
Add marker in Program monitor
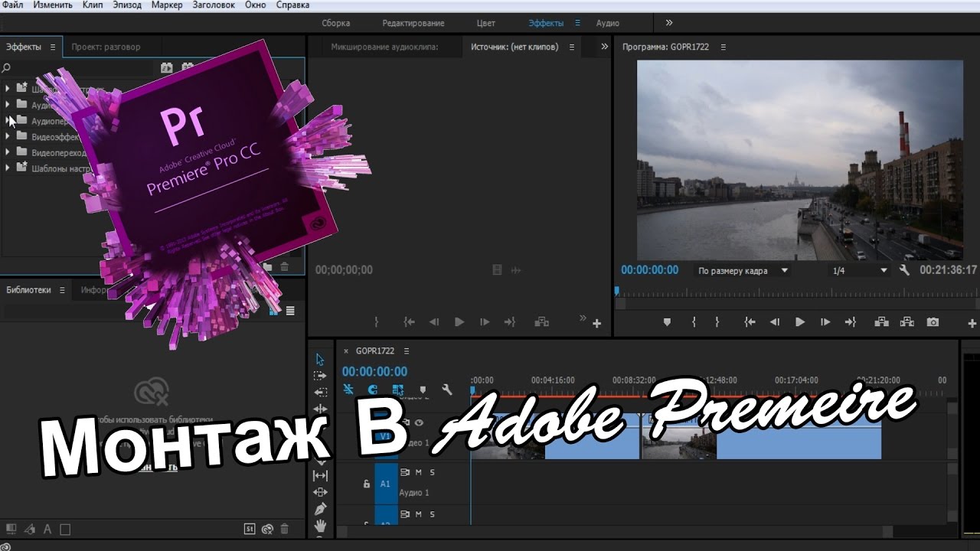click(x=667, y=322)
